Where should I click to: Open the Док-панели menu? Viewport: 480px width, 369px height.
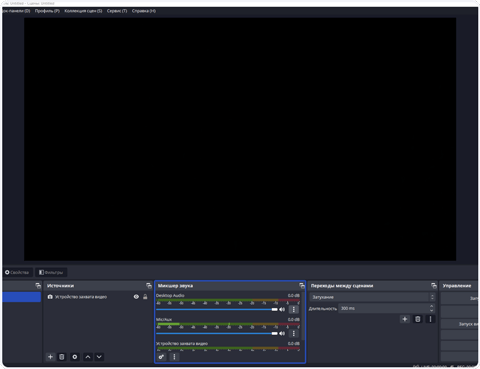tap(16, 11)
